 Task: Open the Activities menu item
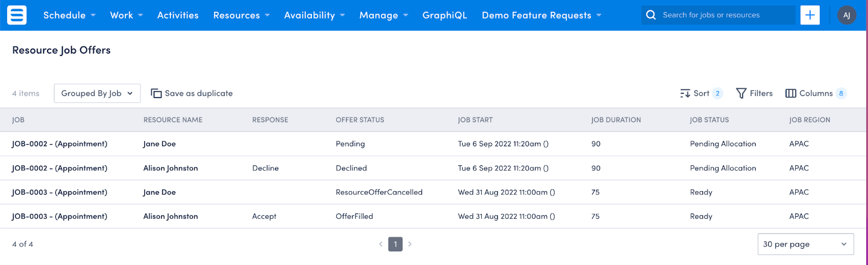pos(178,15)
